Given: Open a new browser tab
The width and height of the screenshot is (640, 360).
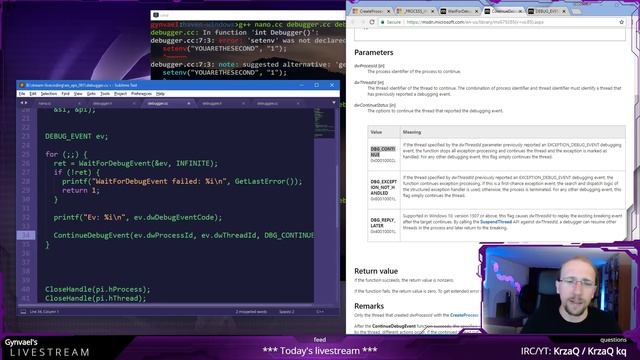Looking at the screenshot, I should (576, 11).
